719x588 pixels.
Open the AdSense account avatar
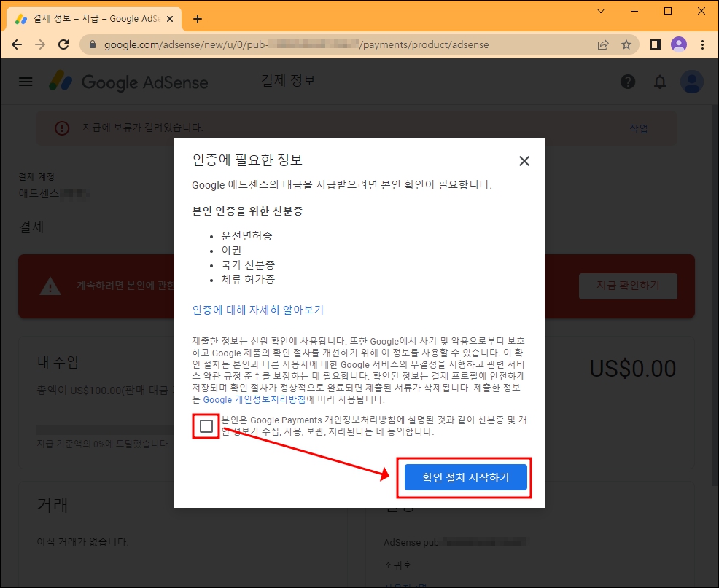(692, 82)
